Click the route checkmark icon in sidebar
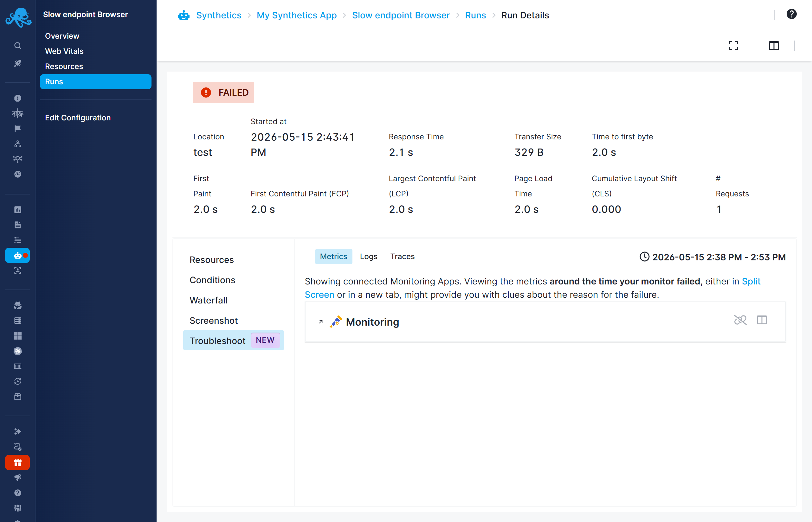The width and height of the screenshot is (812, 522). (x=18, y=447)
